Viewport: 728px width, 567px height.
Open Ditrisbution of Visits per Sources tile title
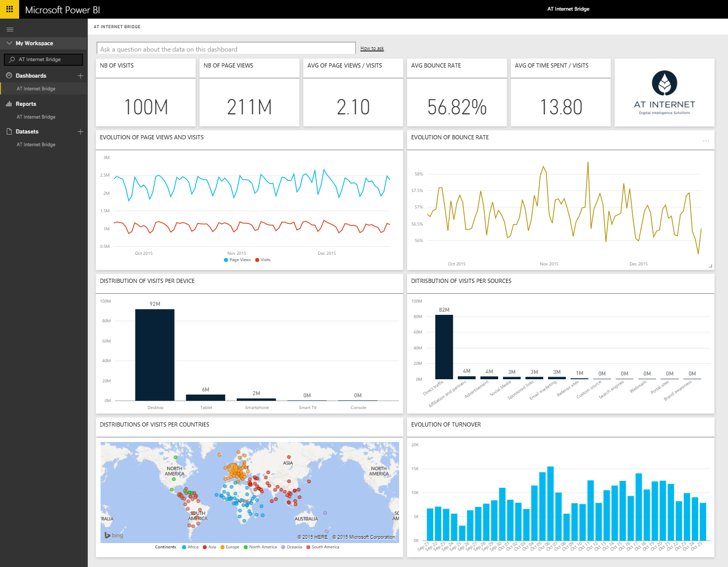coord(461,281)
